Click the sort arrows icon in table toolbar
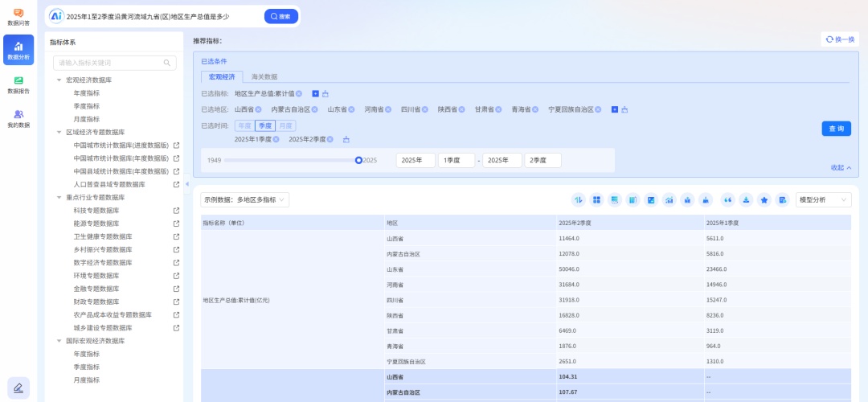The width and height of the screenshot is (868, 402). tap(578, 199)
